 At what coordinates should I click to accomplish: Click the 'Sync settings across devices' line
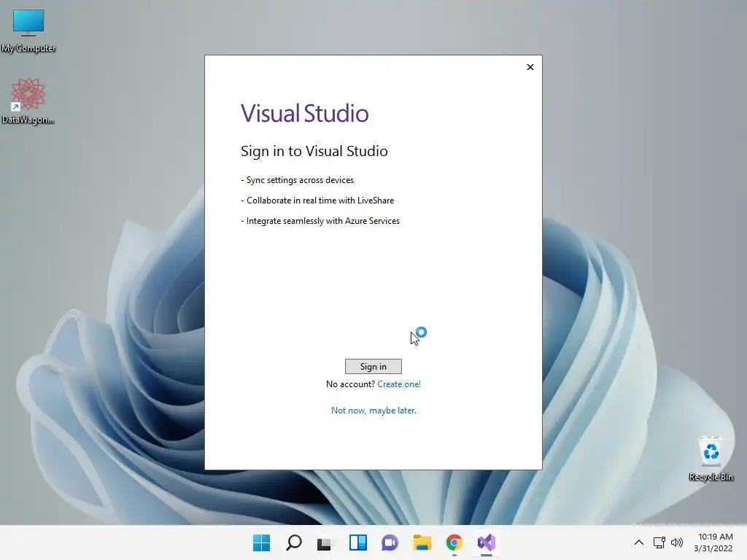coord(298,180)
